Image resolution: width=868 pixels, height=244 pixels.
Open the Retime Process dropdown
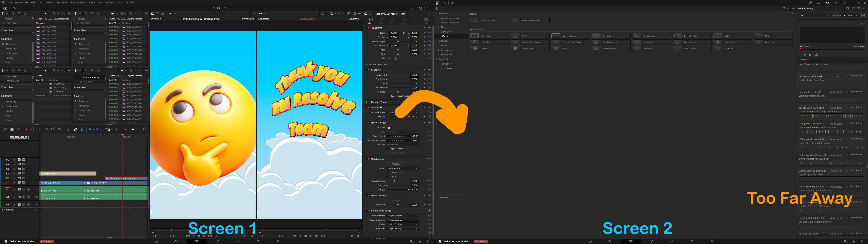[x=403, y=216]
